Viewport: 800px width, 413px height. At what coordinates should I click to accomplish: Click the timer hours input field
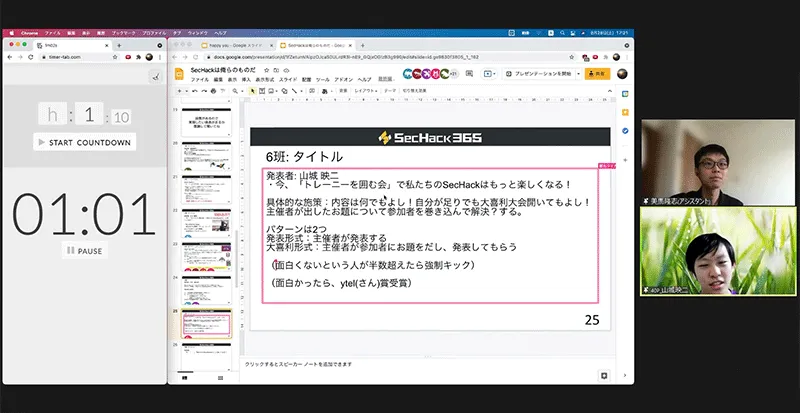point(53,115)
